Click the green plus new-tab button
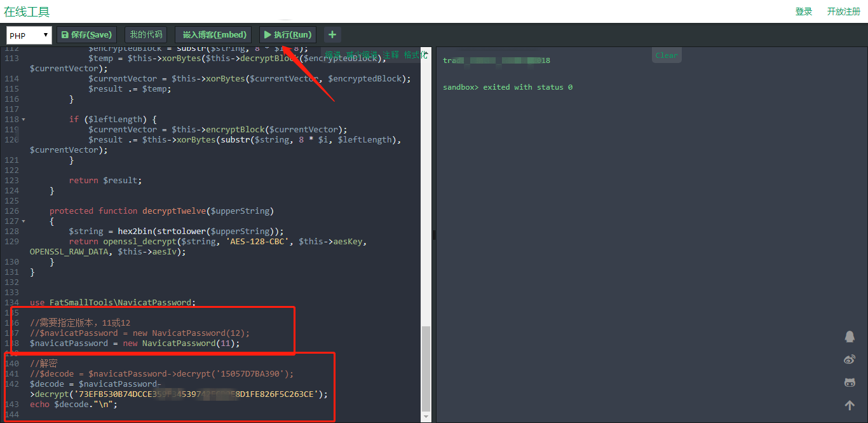This screenshot has width=868, height=423. coord(333,34)
